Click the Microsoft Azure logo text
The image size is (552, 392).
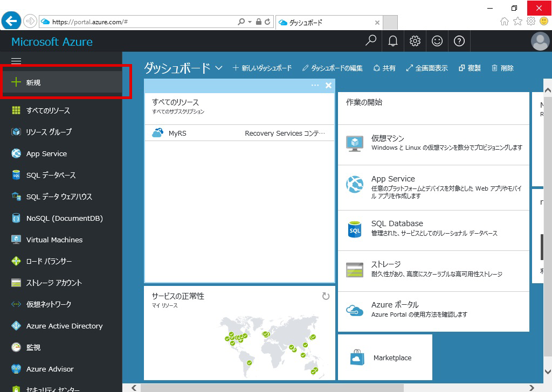(52, 41)
